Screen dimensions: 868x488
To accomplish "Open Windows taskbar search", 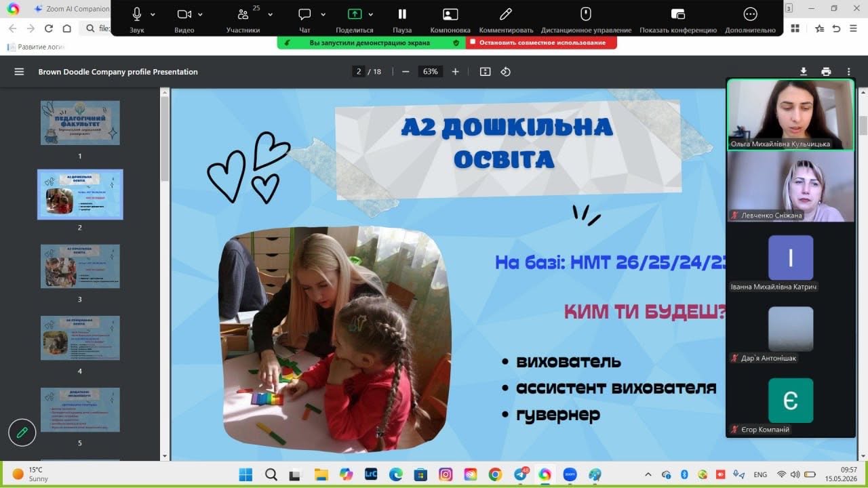I will click(271, 474).
